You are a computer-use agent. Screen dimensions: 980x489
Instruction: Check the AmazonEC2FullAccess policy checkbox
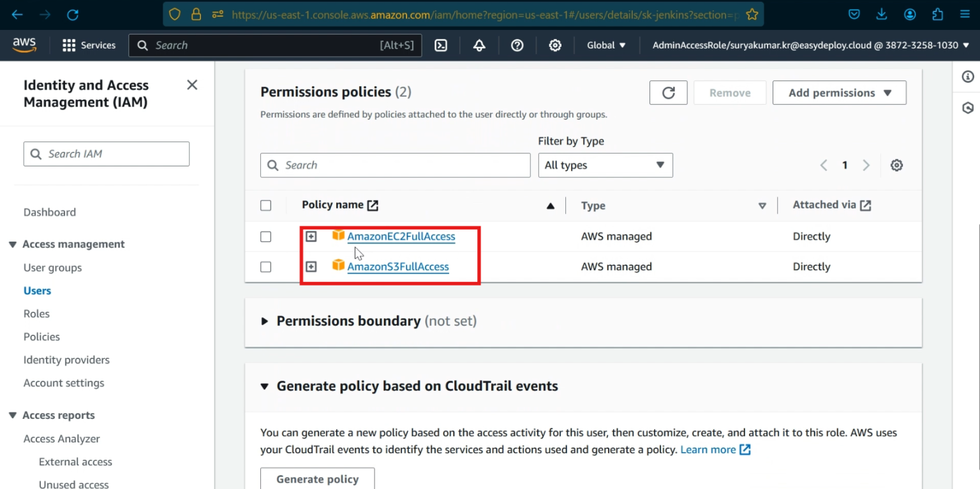[x=265, y=236]
